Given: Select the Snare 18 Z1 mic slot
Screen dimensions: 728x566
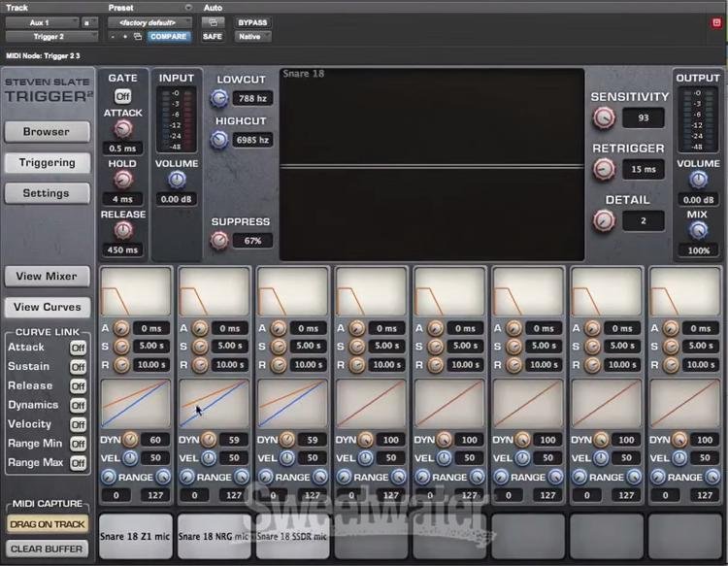Looking at the screenshot, I should [x=136, y=536].
